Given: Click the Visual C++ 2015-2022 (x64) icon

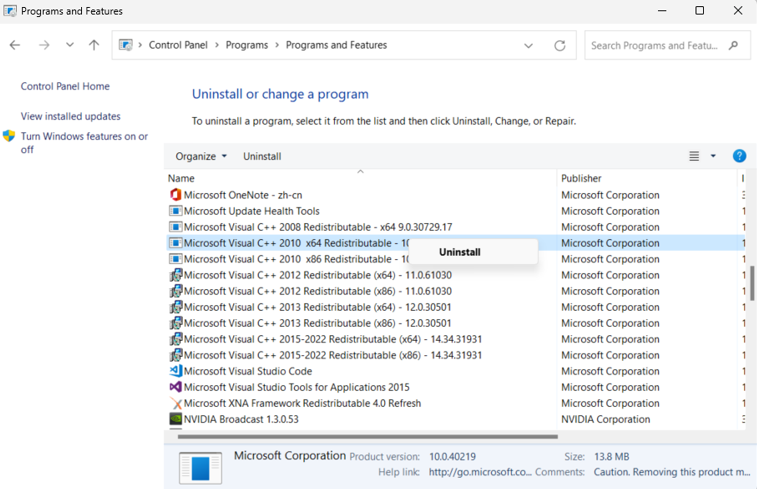Looking at the screenshot, I should (176, 339).
